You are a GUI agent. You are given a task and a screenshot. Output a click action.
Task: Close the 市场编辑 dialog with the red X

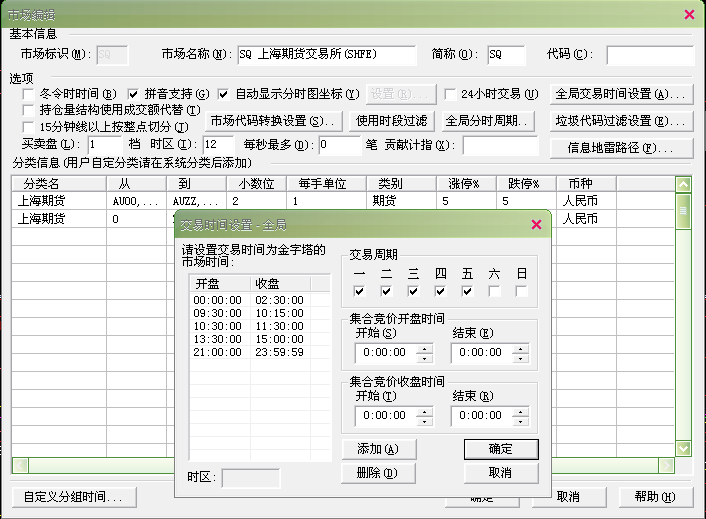pos(689,13)
